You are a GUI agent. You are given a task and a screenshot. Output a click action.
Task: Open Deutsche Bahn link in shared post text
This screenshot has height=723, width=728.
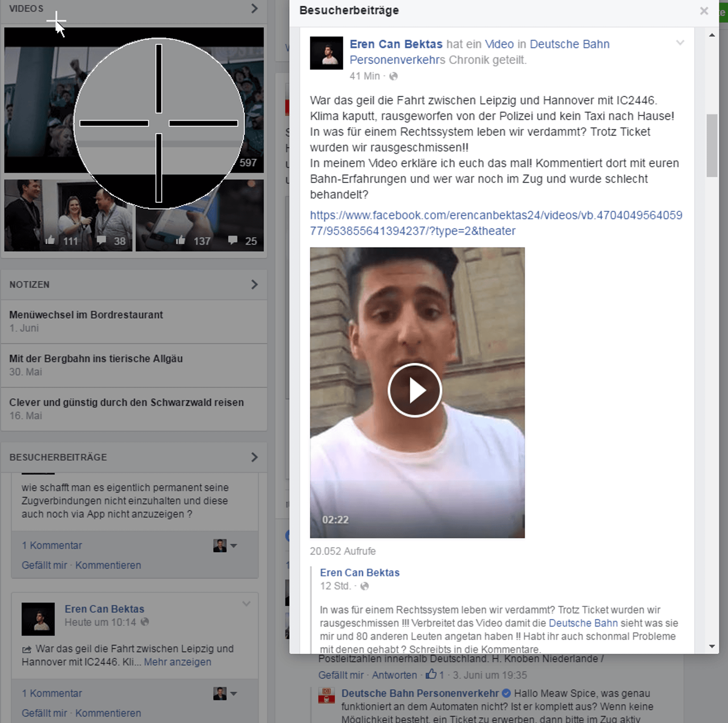point(583,623)
